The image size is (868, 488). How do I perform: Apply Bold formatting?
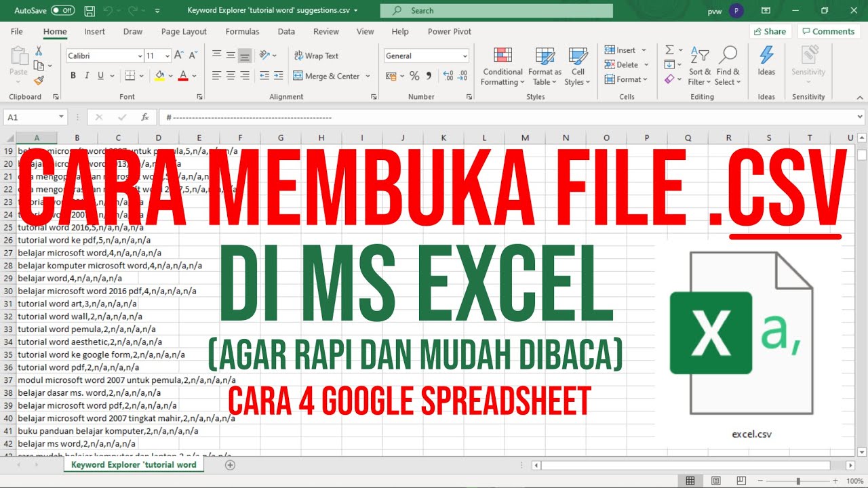73,76
